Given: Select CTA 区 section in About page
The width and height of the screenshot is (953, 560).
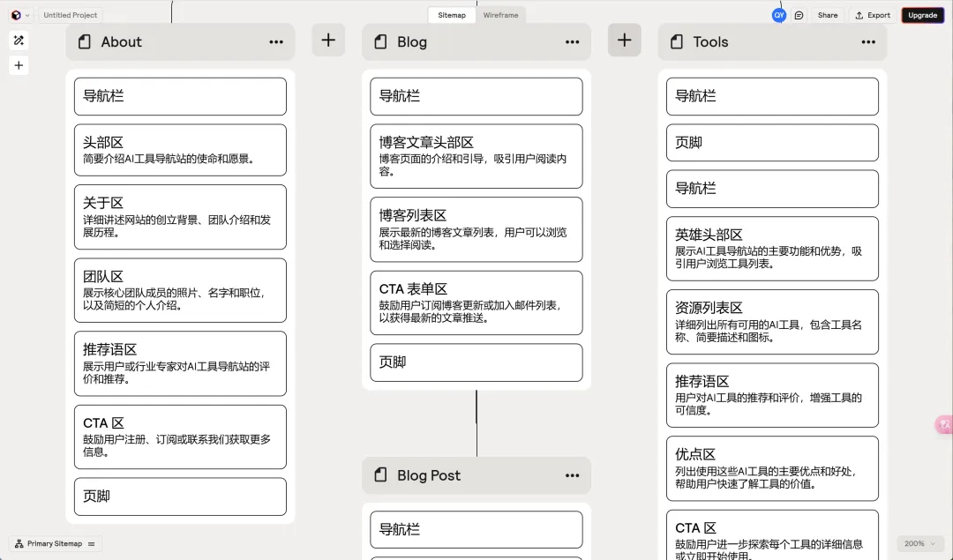Looking at the screenshot, I should pos(181,437).
